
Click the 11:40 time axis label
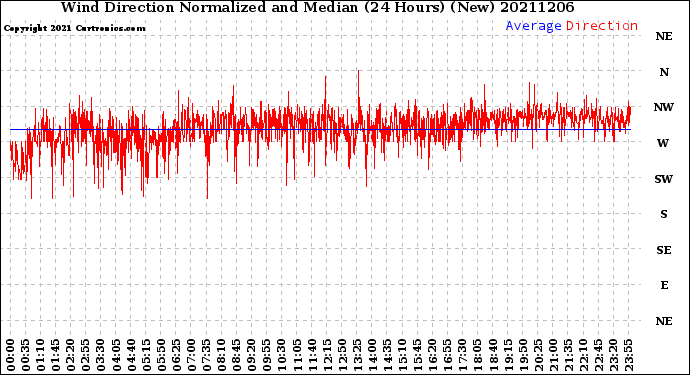coord(312,355)
